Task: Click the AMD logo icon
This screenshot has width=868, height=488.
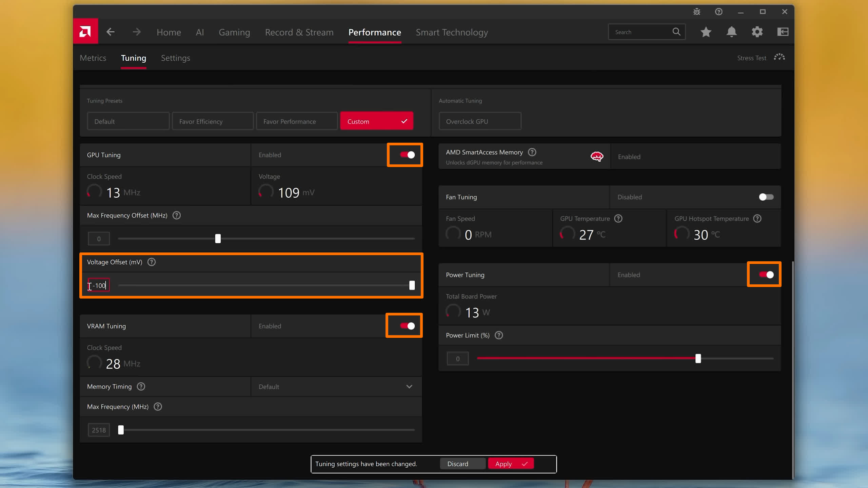Action: [85, 31]
